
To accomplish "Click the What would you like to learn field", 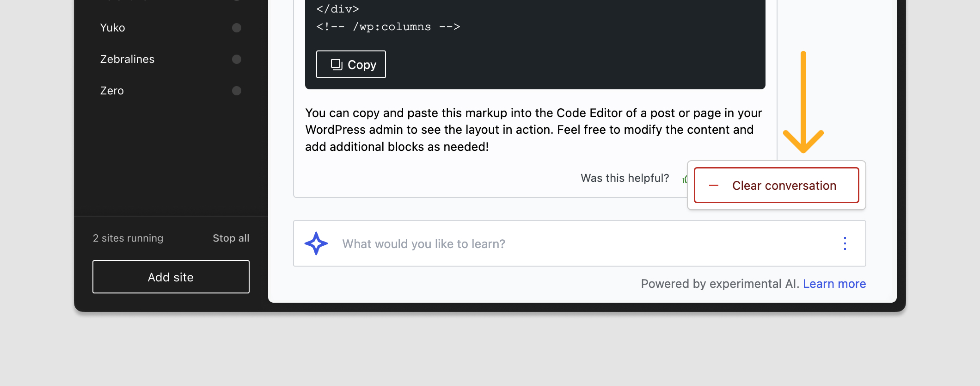I will (508, 243).
